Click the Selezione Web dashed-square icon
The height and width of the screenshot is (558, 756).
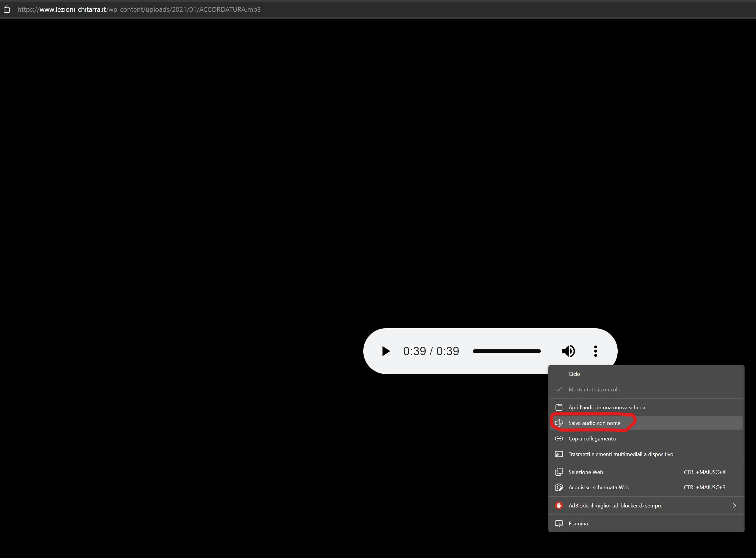559,472
